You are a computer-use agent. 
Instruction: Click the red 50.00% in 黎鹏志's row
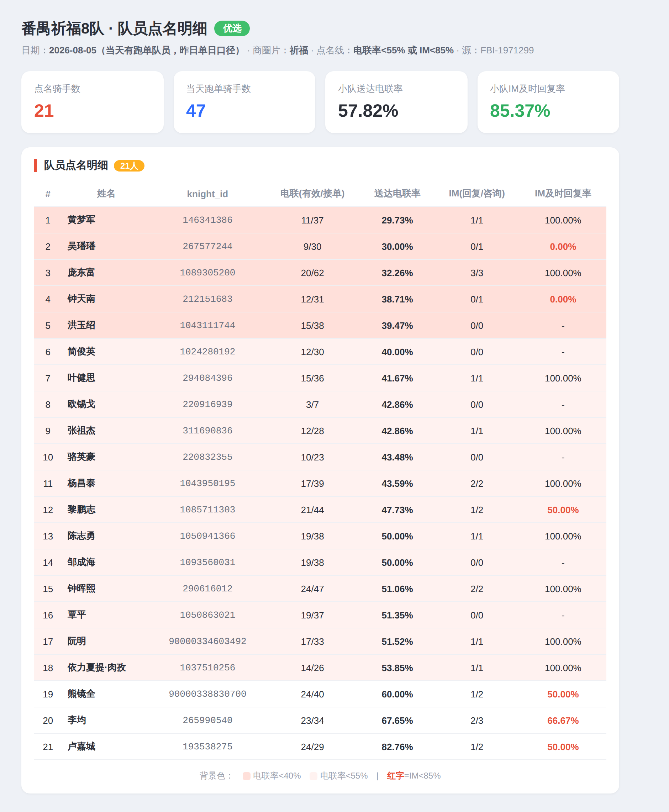[x=563, y=510]
